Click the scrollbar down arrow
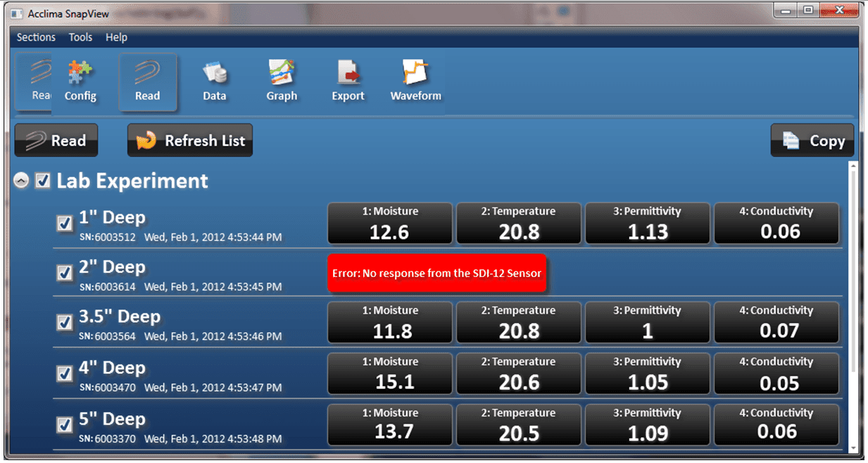Viewport: 868px width, 463px height. pos(853,447)
